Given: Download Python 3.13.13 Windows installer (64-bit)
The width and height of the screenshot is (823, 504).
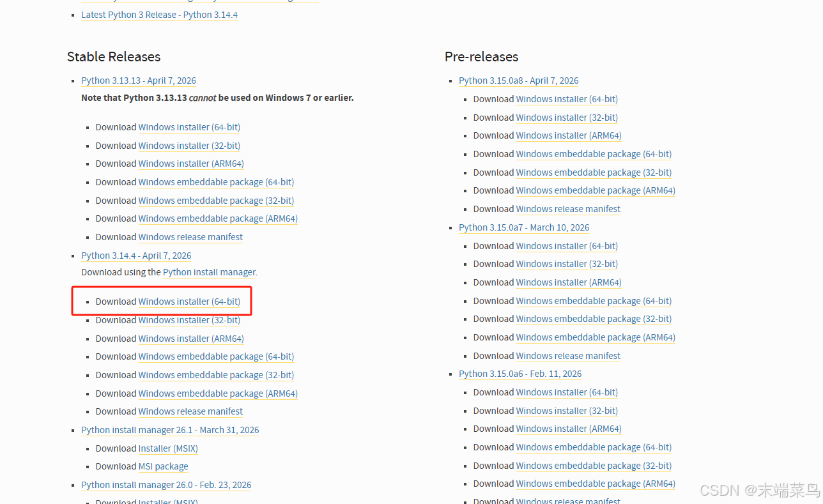Looking at the screenshot, I should (x=189, y=127).
